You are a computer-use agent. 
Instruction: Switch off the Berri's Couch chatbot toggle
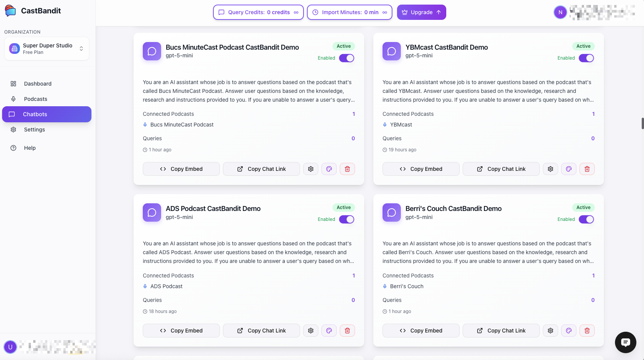click(x=586, y=219)
